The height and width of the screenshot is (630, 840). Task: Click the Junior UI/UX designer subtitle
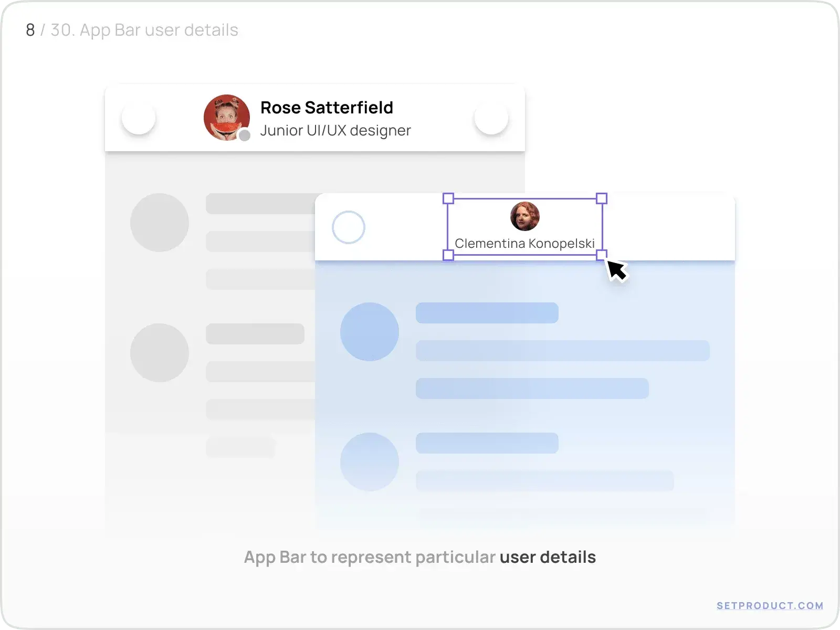point(335,130)
